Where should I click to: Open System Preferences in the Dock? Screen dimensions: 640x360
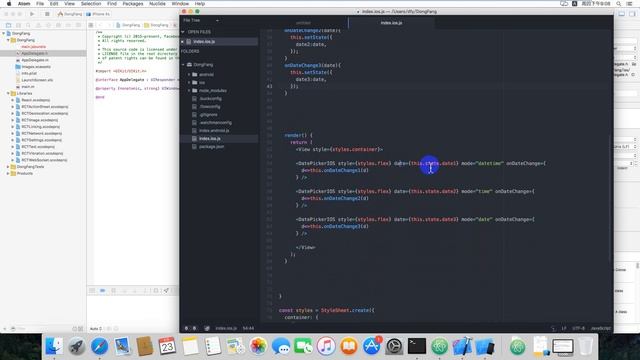[394, 347]
